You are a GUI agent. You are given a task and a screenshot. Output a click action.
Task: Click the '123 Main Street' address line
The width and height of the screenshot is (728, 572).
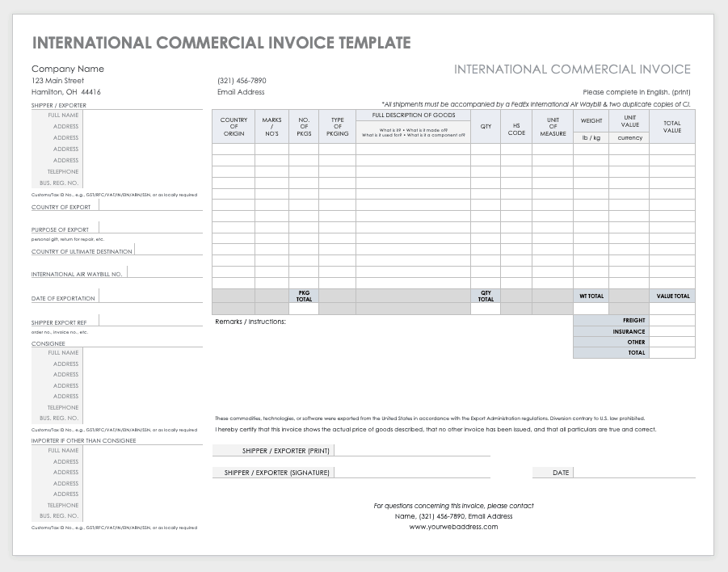click(x=57, y=80)
